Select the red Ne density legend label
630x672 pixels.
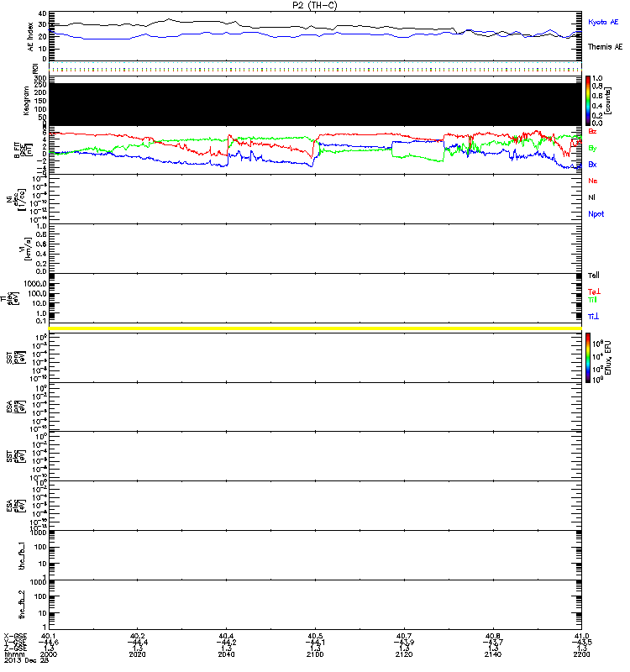coord(593,181)
